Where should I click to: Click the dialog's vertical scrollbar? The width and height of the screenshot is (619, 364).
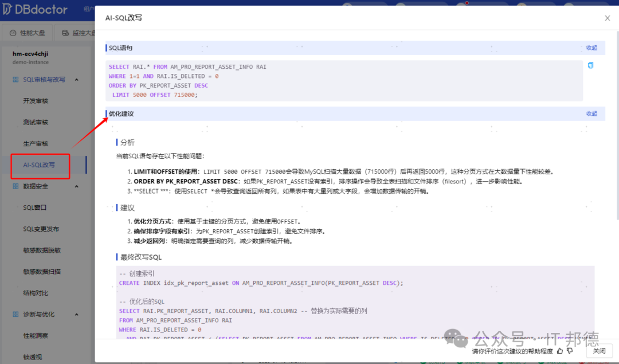[x=617, y=126]
